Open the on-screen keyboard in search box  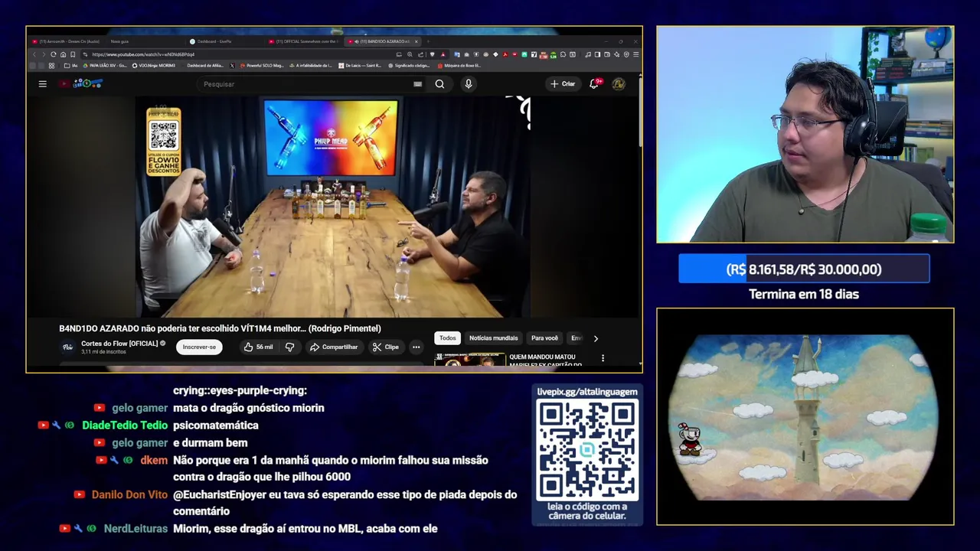[x=417, y=84]
